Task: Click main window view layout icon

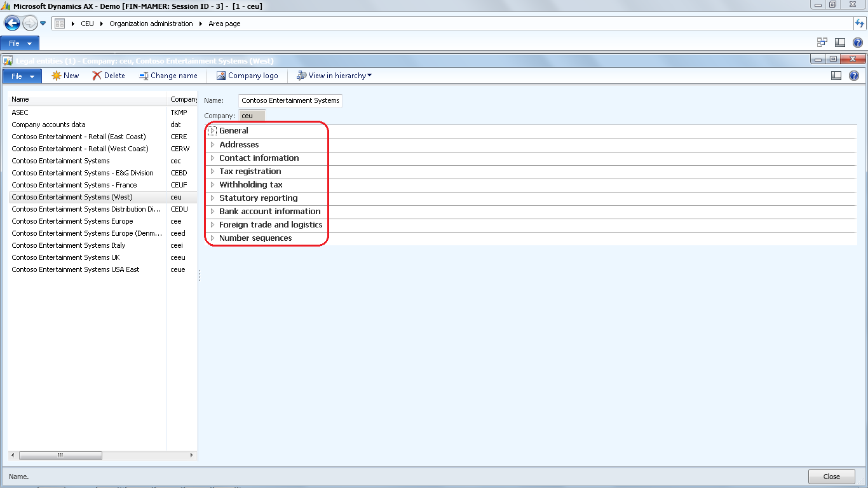Action: click(x=839, y=43)
